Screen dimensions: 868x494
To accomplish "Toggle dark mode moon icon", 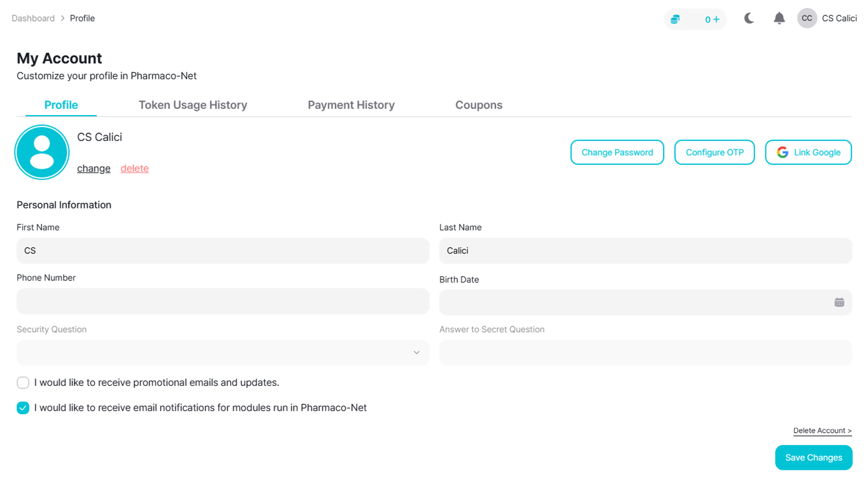I will coord(749,18).
